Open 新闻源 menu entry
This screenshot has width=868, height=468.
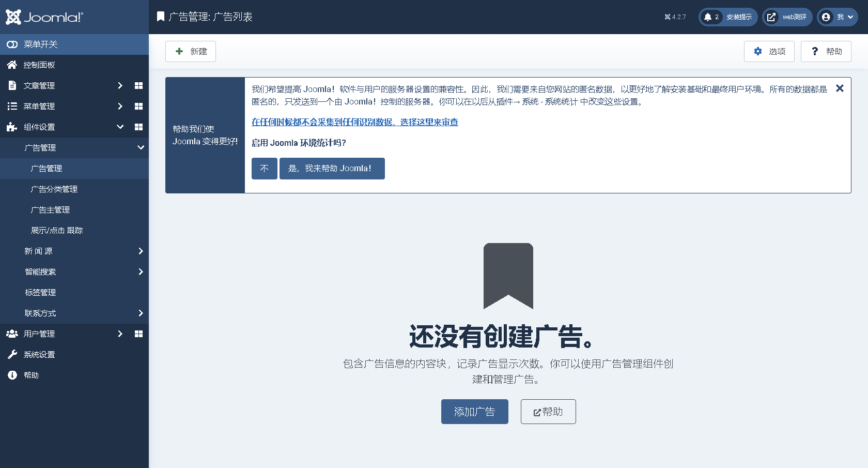39,251
